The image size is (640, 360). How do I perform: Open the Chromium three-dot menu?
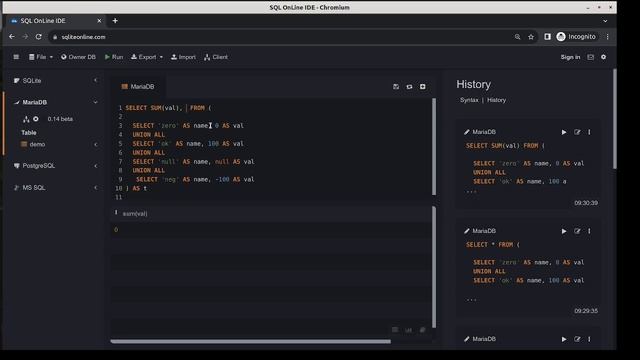click(608, 37)
